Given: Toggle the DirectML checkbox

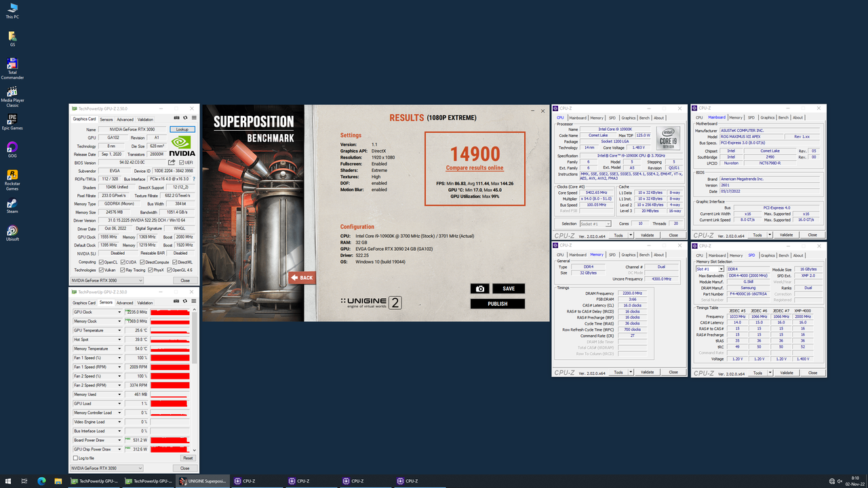Looking at the screenshot, I should pos(175,262).
